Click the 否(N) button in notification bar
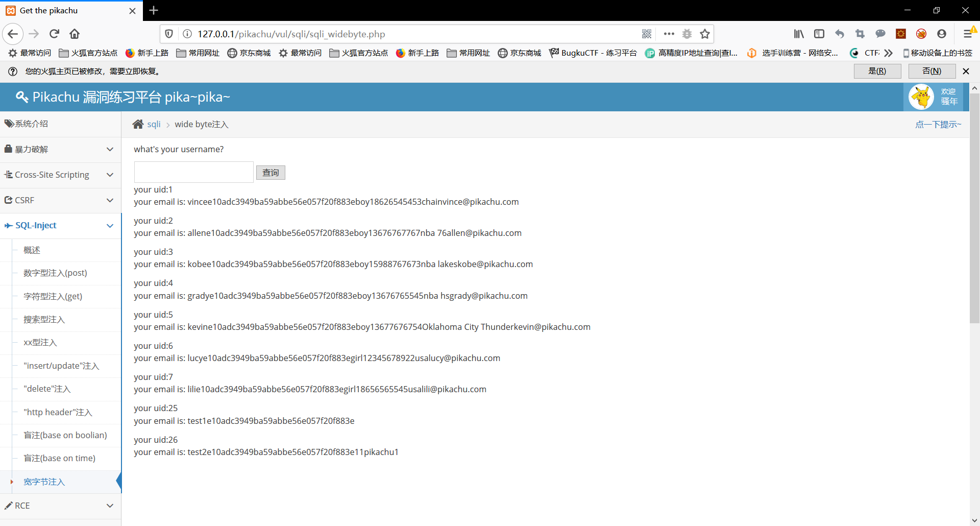 coord(932,71)
